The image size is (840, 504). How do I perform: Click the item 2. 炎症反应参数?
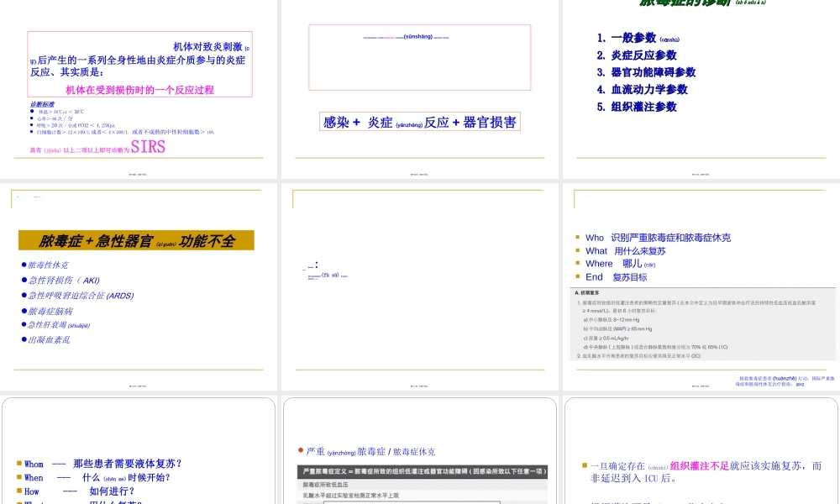click(x=637, y=55)
